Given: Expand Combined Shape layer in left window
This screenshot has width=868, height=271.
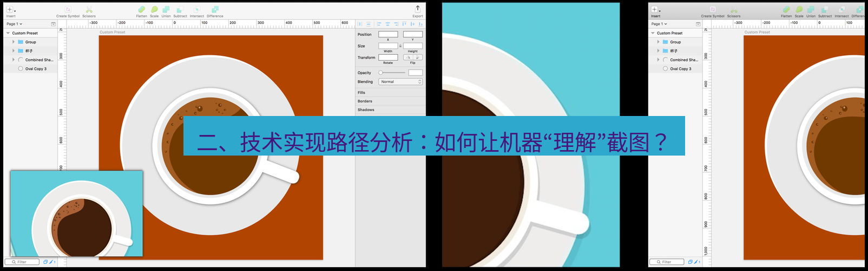Looking at the screenshot, I should click(14, 60).
